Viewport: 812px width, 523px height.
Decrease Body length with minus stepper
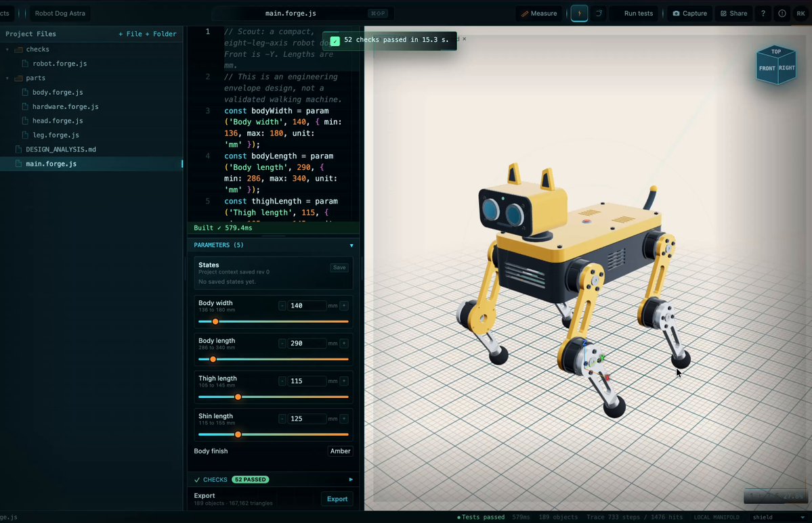[282, 344]
